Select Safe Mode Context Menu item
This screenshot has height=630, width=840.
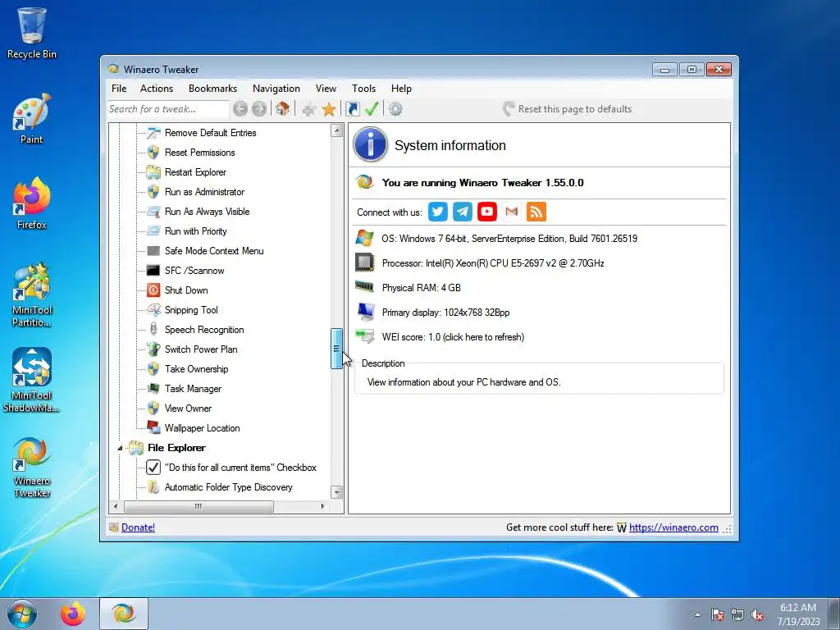tap(214, 251)
